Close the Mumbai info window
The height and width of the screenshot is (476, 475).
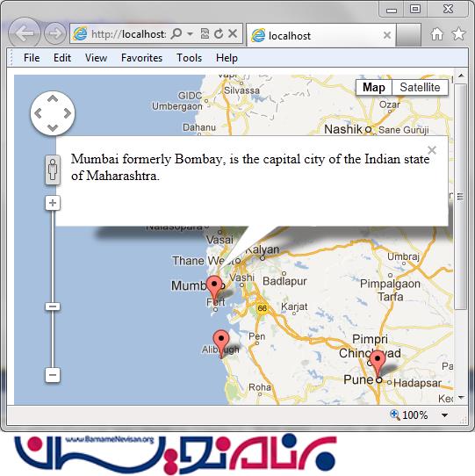pos(432,150)
